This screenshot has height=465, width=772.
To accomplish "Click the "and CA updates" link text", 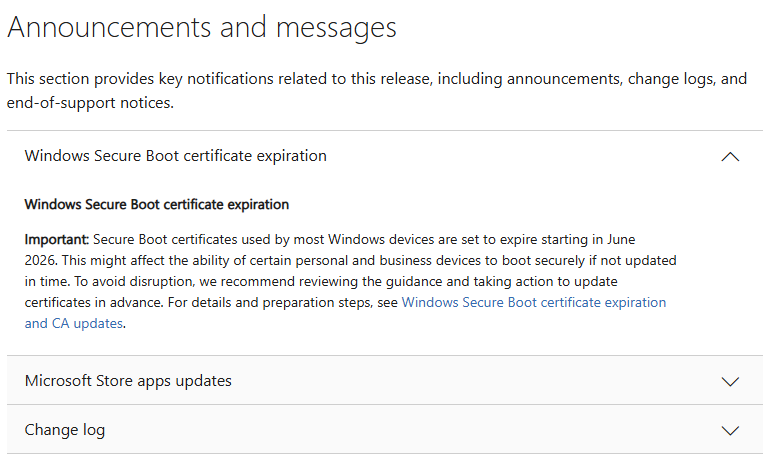I will 74,323.
